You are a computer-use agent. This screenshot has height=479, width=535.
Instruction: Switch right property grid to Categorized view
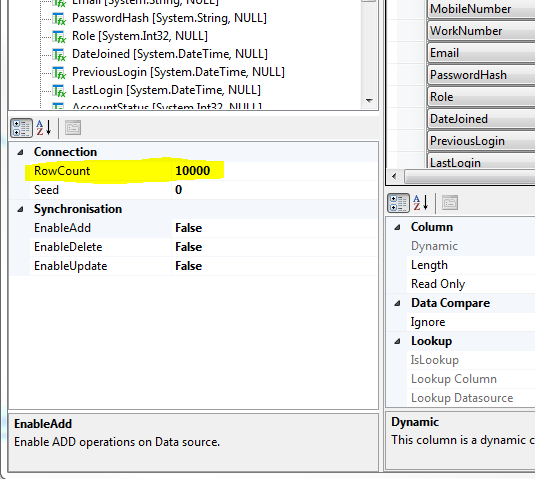pos(399,203)
